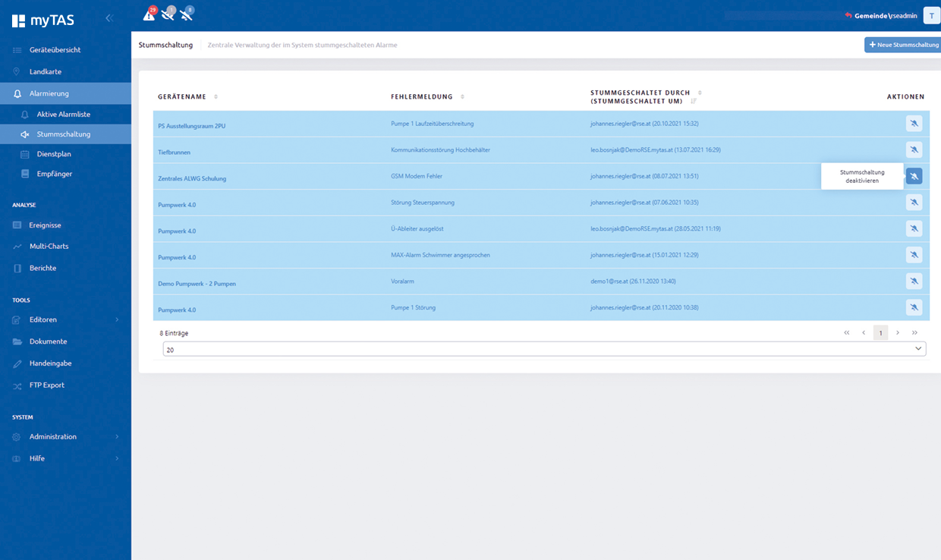Expand the Hilfe submenu
This screenshot has width=941, height=560.
pyautogui.click(x=117, y=458)
